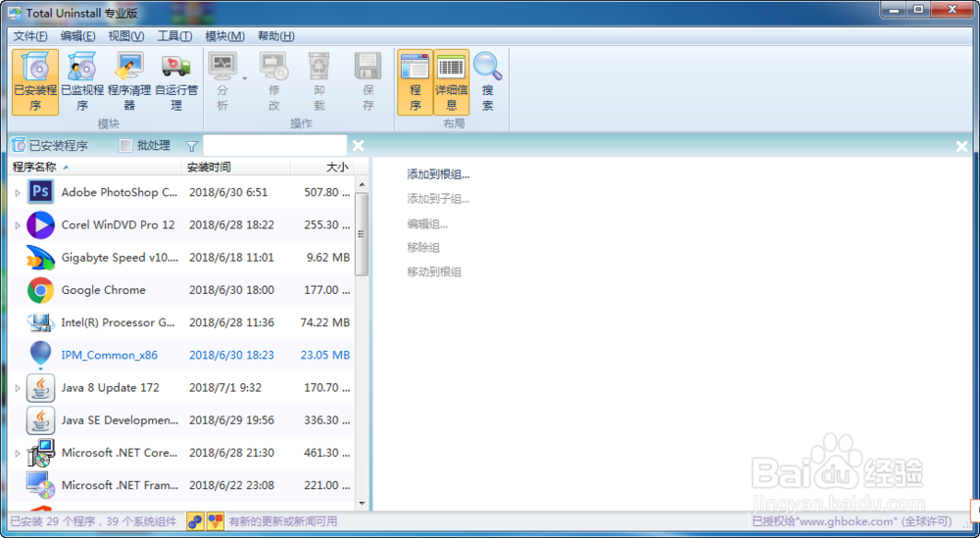The image size is (980, 538).
Task: Open the 编辑(E) menu
Action: pyautogui.click(x=78, y=36)
